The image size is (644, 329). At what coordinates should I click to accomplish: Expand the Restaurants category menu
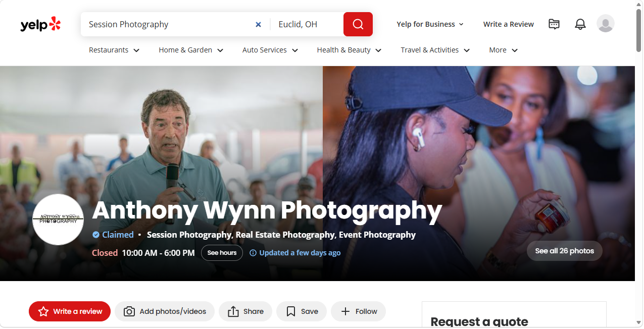click(114, 50)
